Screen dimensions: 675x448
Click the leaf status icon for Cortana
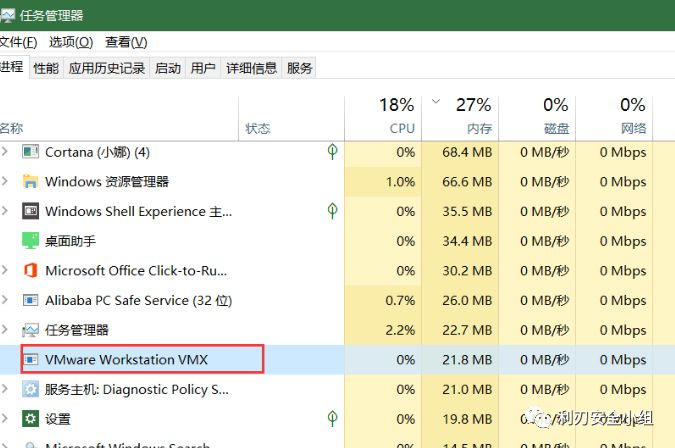pos(332,151)
